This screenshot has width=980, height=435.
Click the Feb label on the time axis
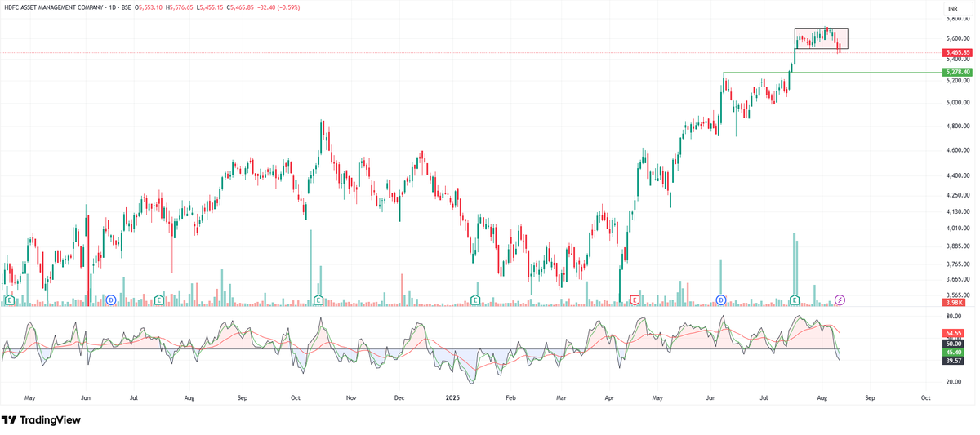(x=510, y=397)
